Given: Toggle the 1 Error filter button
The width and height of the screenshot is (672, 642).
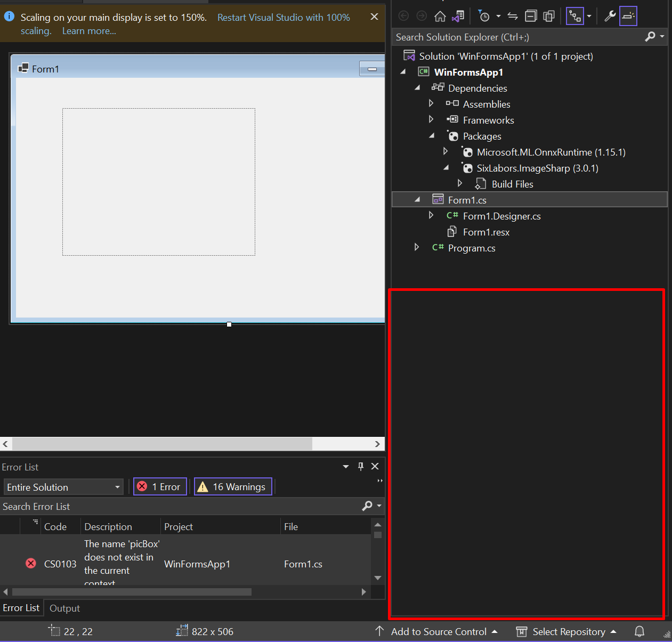Looking at the screenshot, I should click(x=160, y=486).
